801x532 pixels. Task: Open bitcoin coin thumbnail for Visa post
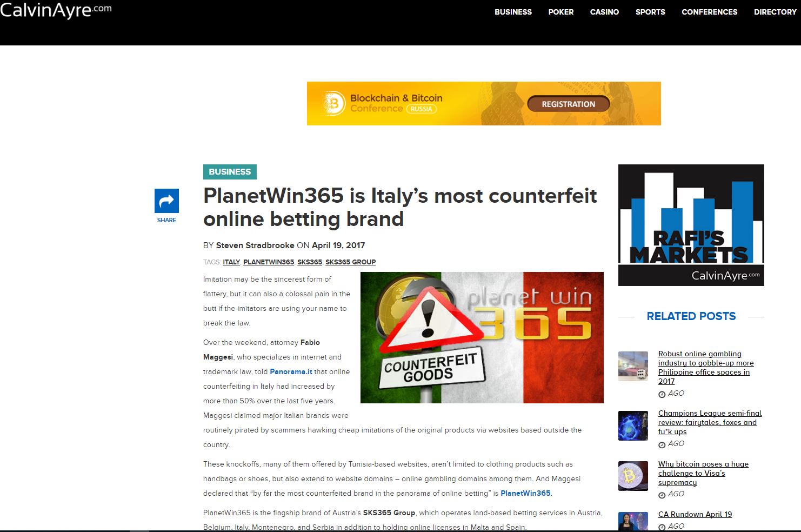[x=633, y=476]
